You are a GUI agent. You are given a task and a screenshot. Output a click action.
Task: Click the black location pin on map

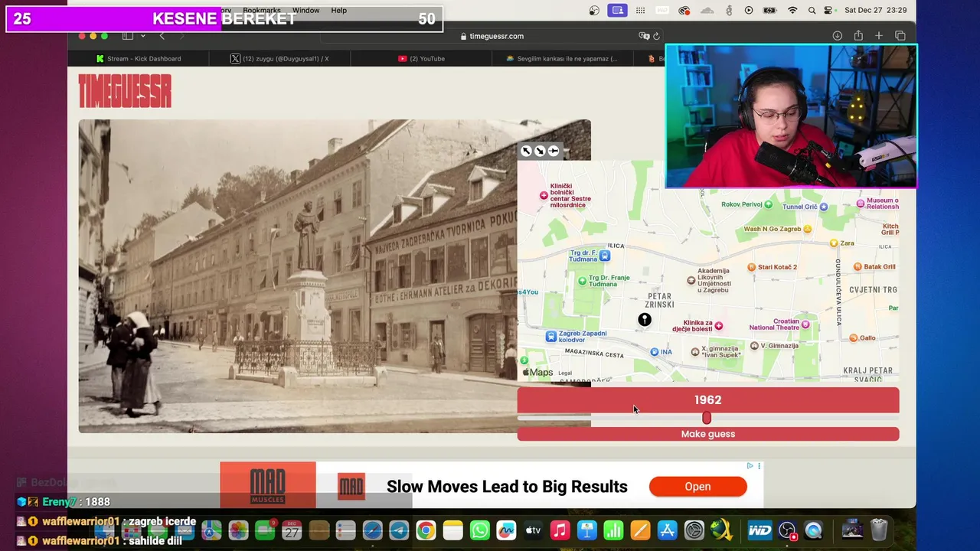pos(645,320)
